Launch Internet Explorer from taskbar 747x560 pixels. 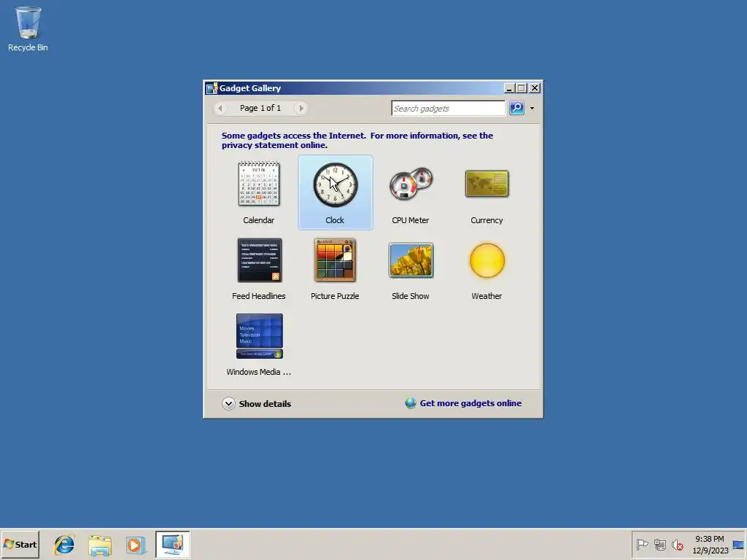tap(64, 545)
